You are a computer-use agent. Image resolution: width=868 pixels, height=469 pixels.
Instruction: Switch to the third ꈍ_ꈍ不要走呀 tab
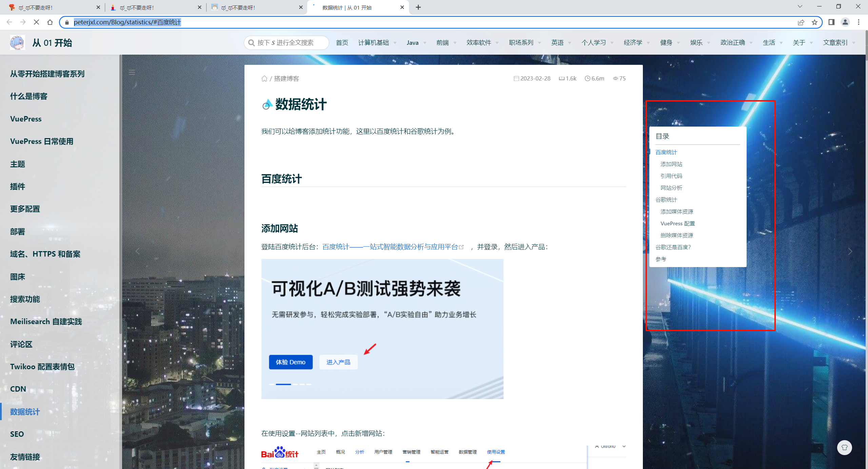click(256, 7)
